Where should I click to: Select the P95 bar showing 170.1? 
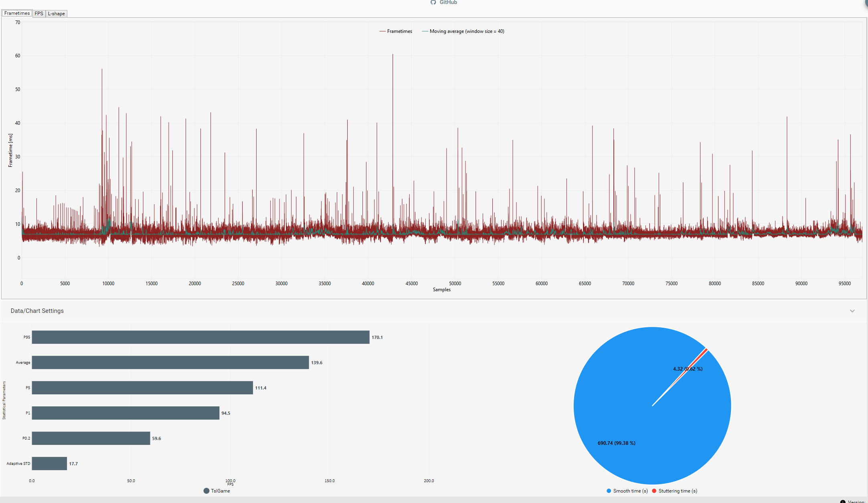[x=200, y=337]
